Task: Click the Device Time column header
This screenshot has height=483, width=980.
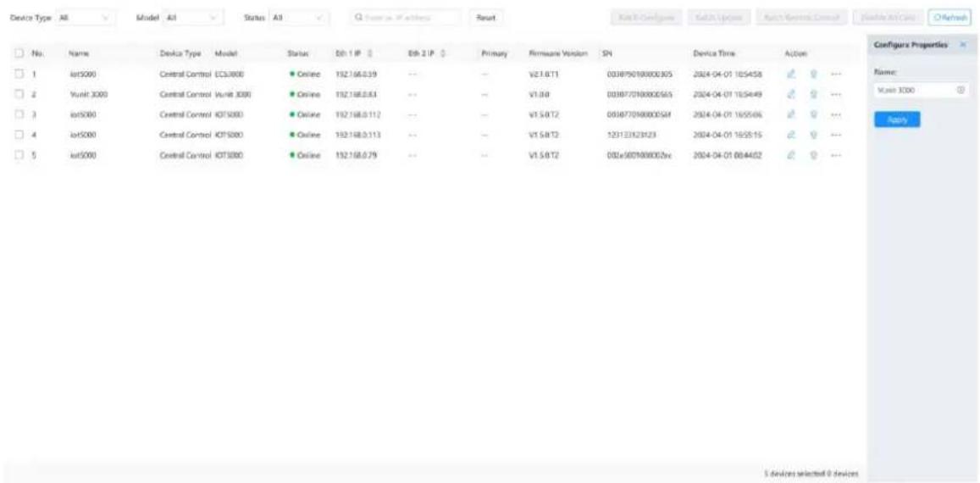Action: pos(714,54)
